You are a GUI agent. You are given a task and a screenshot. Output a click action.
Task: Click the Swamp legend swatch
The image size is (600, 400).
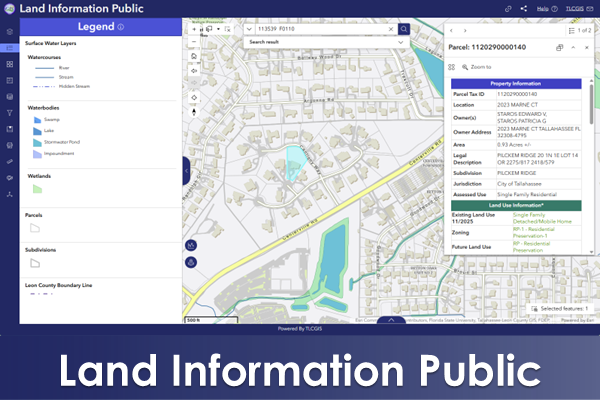[37, 120]
